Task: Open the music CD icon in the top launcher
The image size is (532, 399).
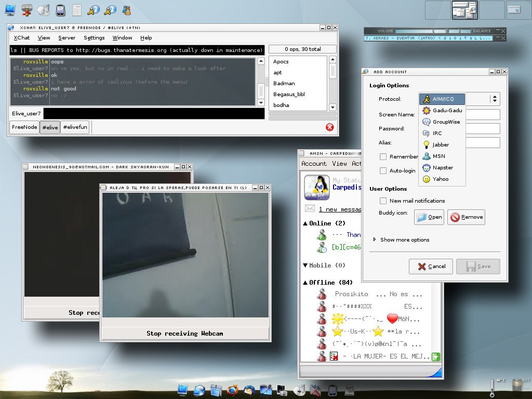Action: pyautogui.click(x=44, y=10)
